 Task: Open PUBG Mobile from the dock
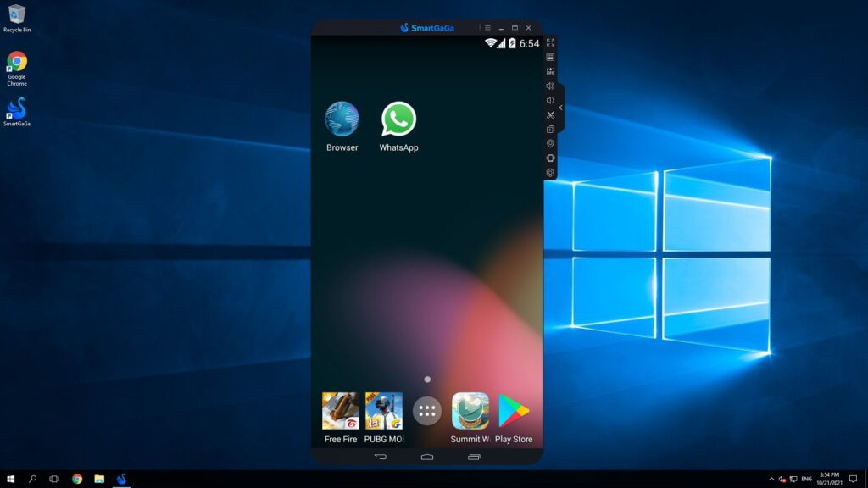[x=385, y=412]
